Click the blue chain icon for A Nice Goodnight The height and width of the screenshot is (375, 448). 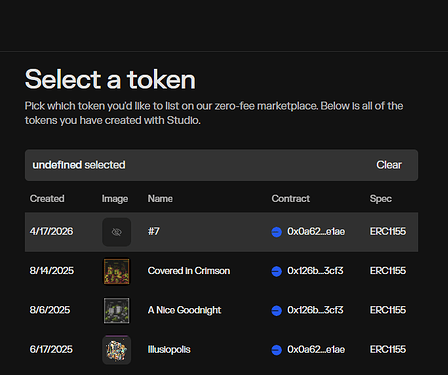click(x=276, y=311)
